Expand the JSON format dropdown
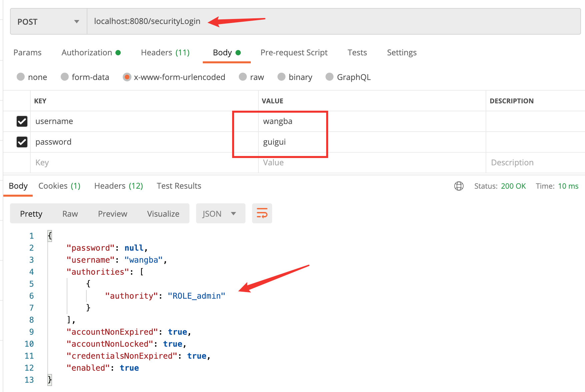The image size is (585, 392). pos(220,214)
